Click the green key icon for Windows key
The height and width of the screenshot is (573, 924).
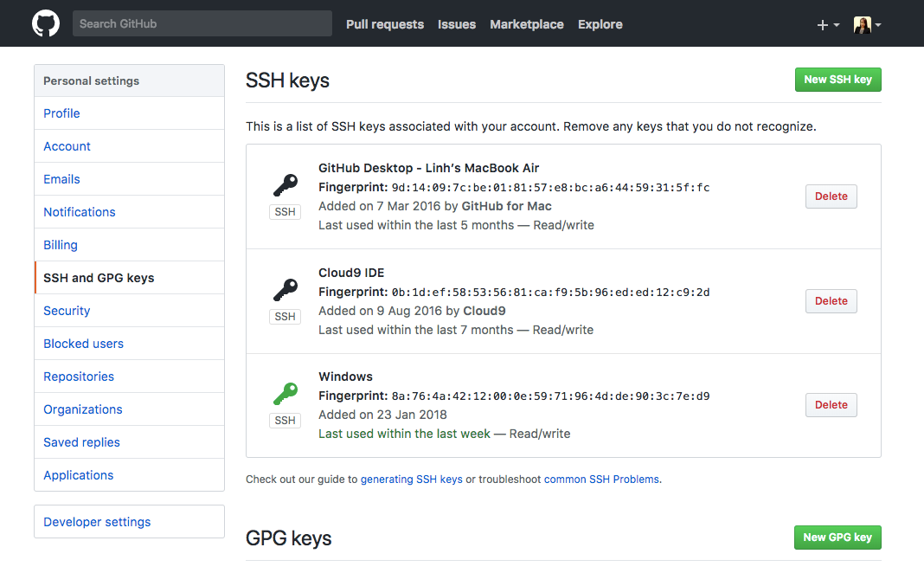pyautogui.click(x=286, y=394)
